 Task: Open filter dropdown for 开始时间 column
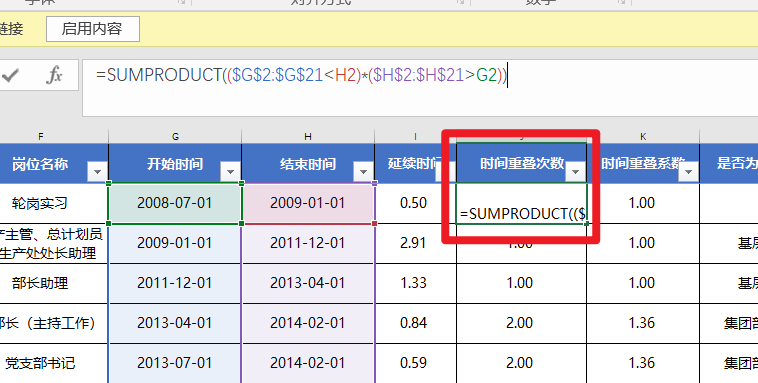click(x=231, y=172)
